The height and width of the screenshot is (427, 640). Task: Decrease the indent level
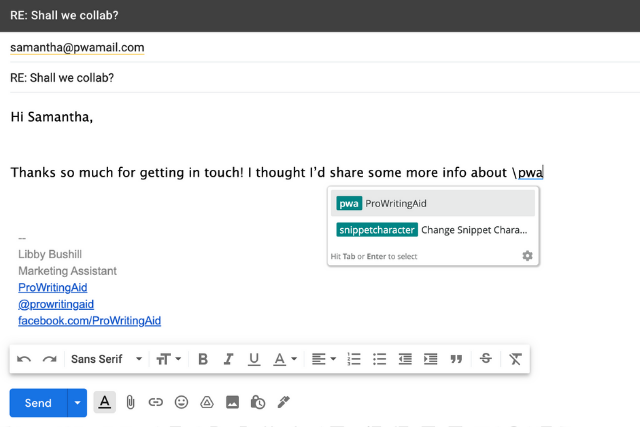(x=405, y=359)
